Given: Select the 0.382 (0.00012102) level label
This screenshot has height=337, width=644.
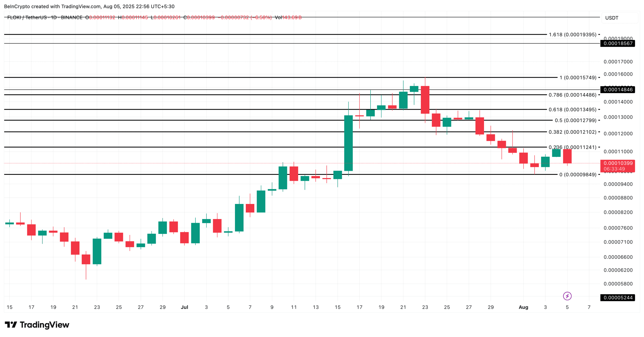Looking at the screenshot, I should tap(572, 132).
